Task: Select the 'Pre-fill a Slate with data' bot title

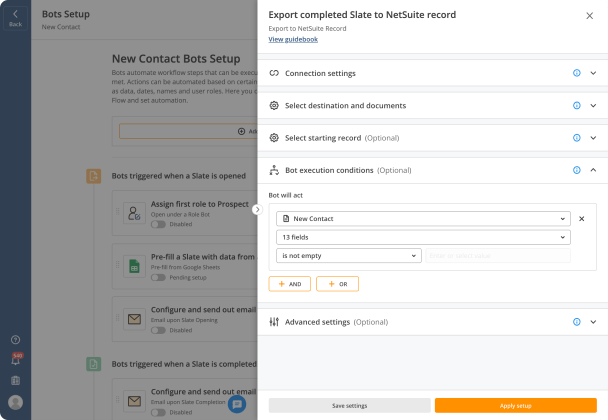Action: [x=203, y=257]
